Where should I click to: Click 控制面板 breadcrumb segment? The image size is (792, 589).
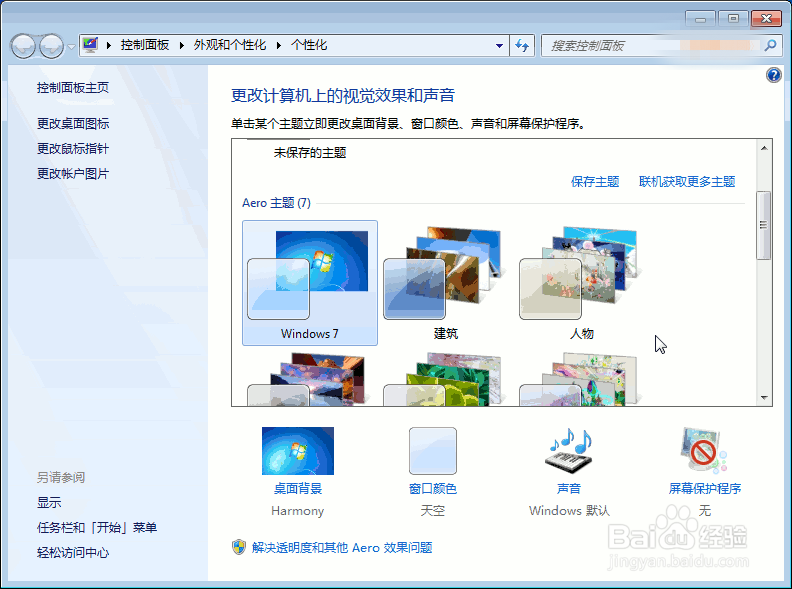(144, 45)
